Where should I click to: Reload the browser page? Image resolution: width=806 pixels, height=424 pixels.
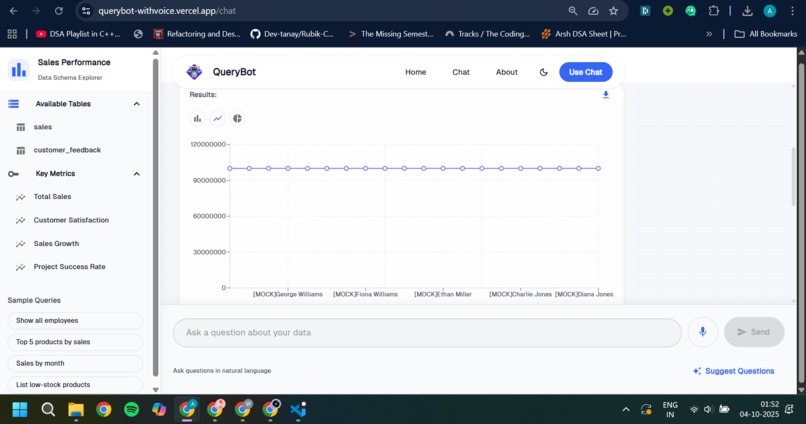59,11
